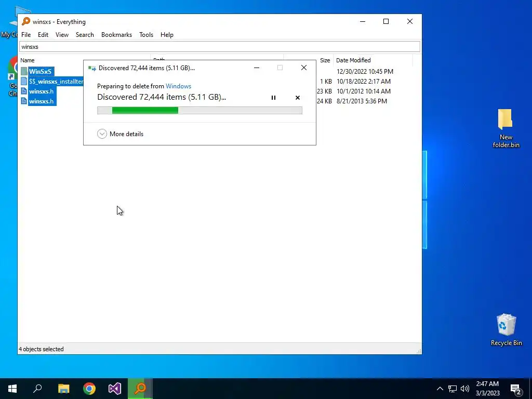The image size is (532, 399).
Task: Select the 12/30/2022 10:45 PM date cell
Action: tap(365, 72)
